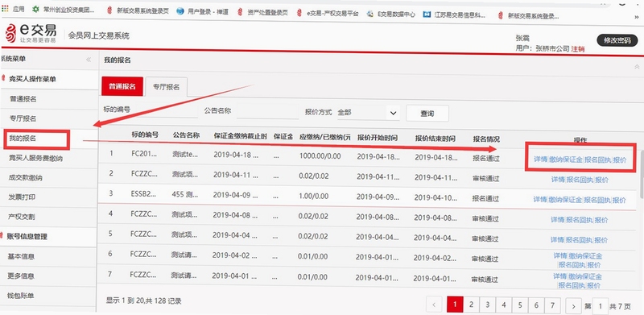Select the 1000.00/0.00 amount cell

[x=320, y=155]
